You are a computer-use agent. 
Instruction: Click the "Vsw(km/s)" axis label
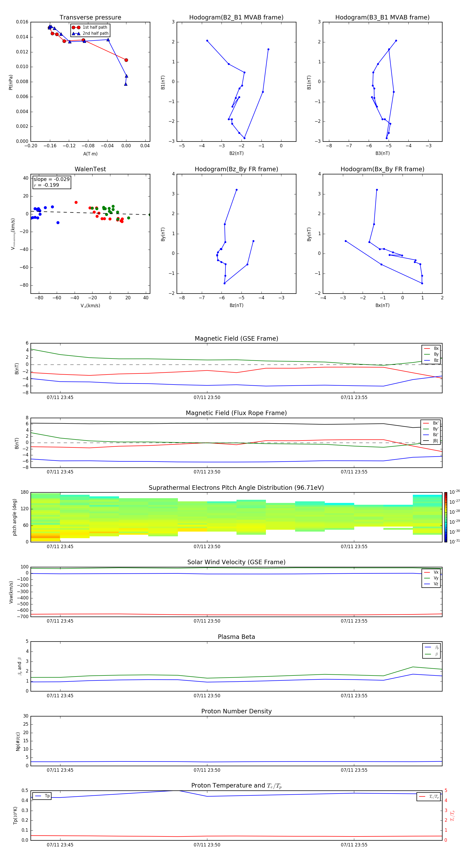pos(11,592)
